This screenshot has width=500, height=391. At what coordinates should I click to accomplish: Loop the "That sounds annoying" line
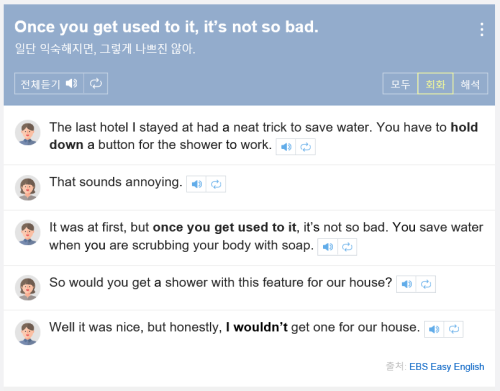coord(216,184)
